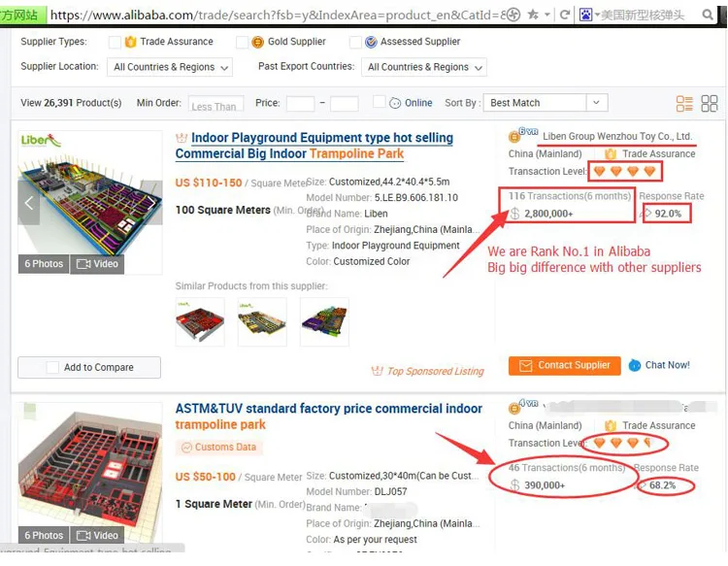Show previous photo with left arrow
This screenshot has width=728, height=566.
click(x=29, y=203)
